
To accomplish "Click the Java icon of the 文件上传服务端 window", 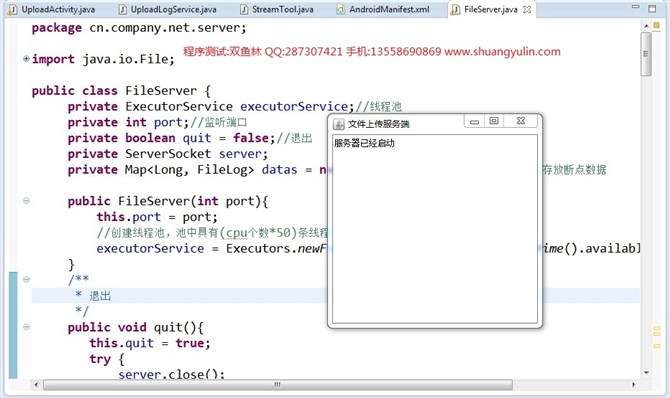I will point(339,124).
